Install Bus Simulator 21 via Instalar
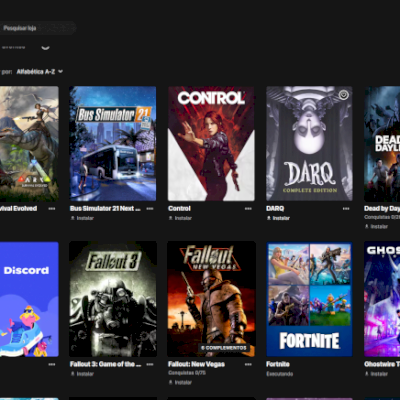 (x=82, y=218)
